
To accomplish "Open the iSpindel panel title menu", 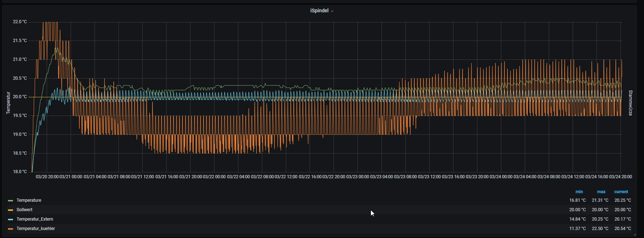I will [319, 11].
